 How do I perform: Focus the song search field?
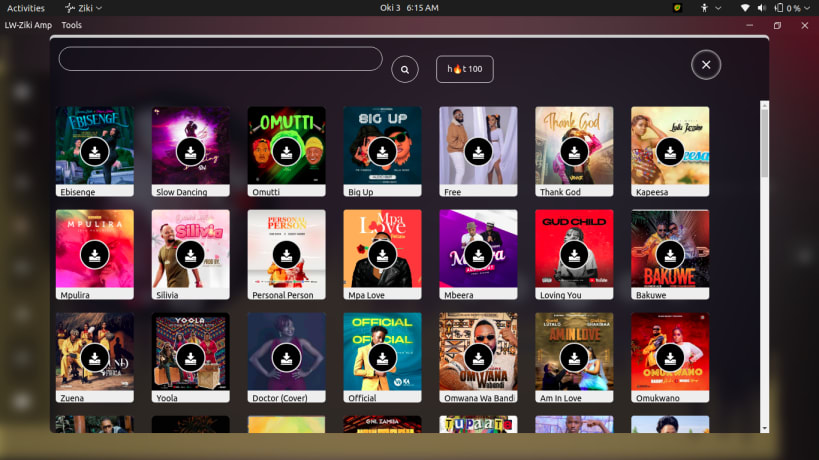(220, 59)
